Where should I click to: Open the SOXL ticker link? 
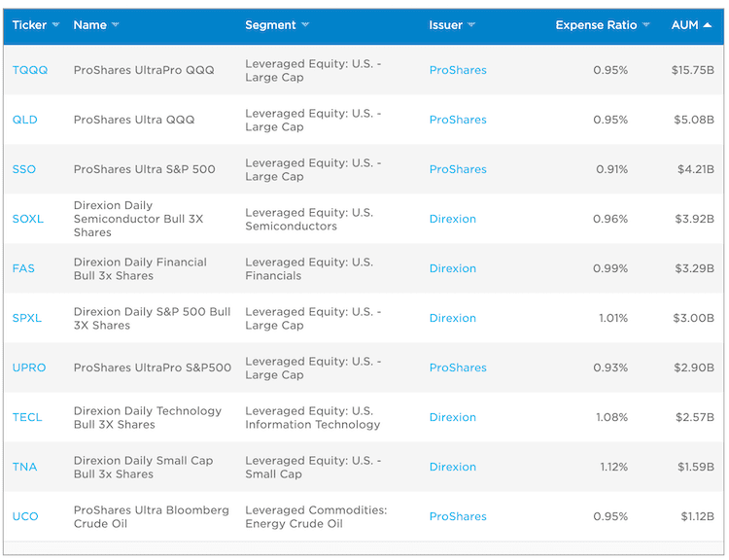point(28,219)
